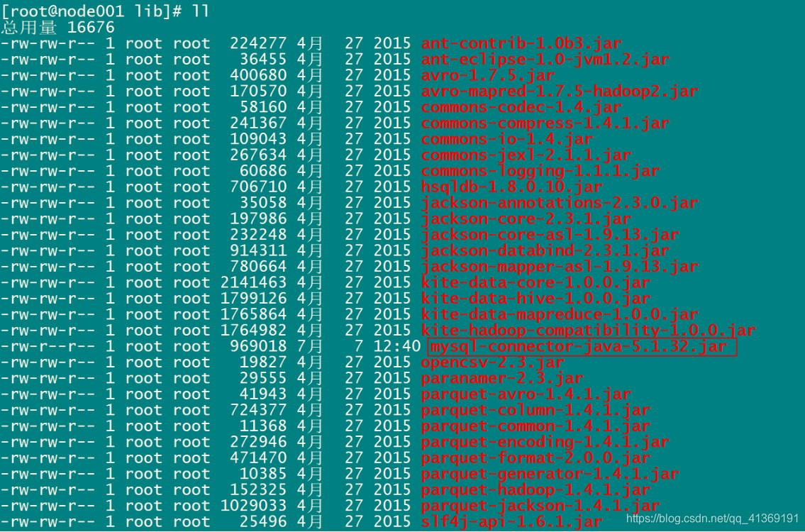Click the -rw-r--r-- permissions string

coord(48,347)
